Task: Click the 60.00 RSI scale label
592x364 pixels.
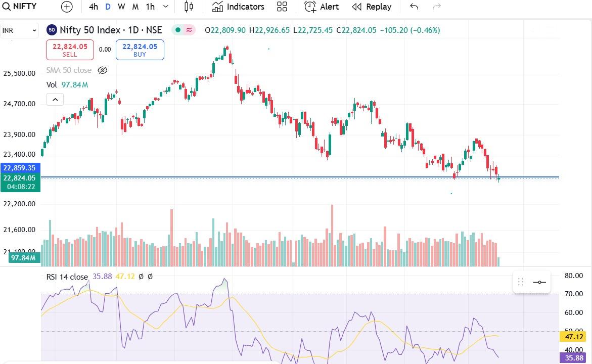Action: [574, 312]
